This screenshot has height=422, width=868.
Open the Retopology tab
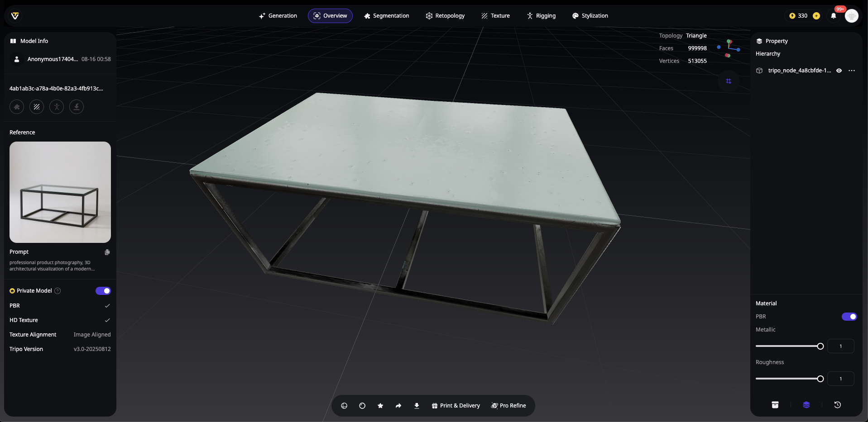(445, 16)
